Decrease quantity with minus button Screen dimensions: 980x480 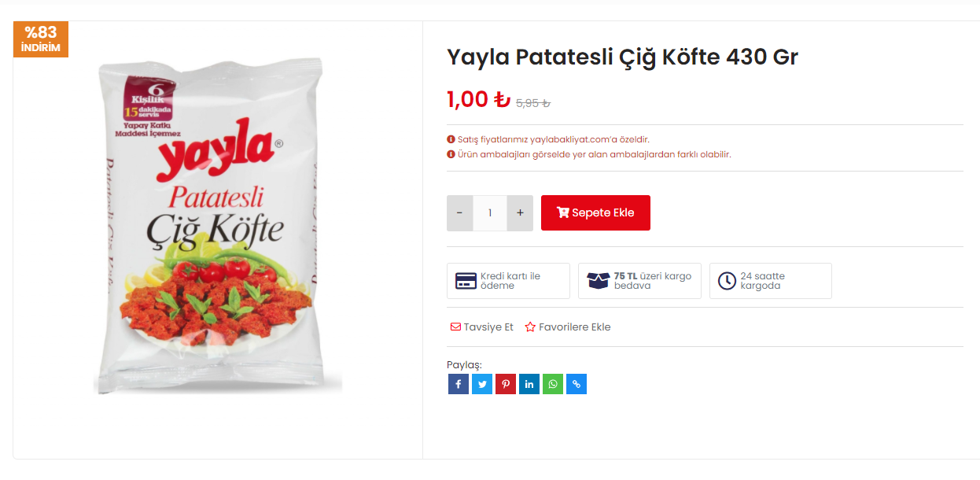459,213
